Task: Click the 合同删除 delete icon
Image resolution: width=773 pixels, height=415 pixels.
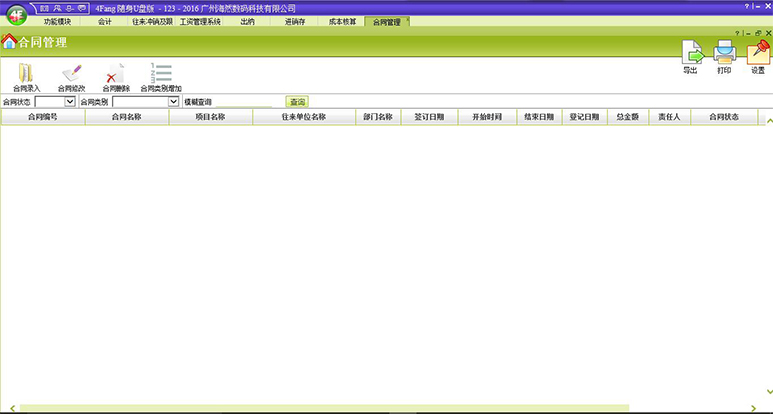Action: [x=115, y=73]
